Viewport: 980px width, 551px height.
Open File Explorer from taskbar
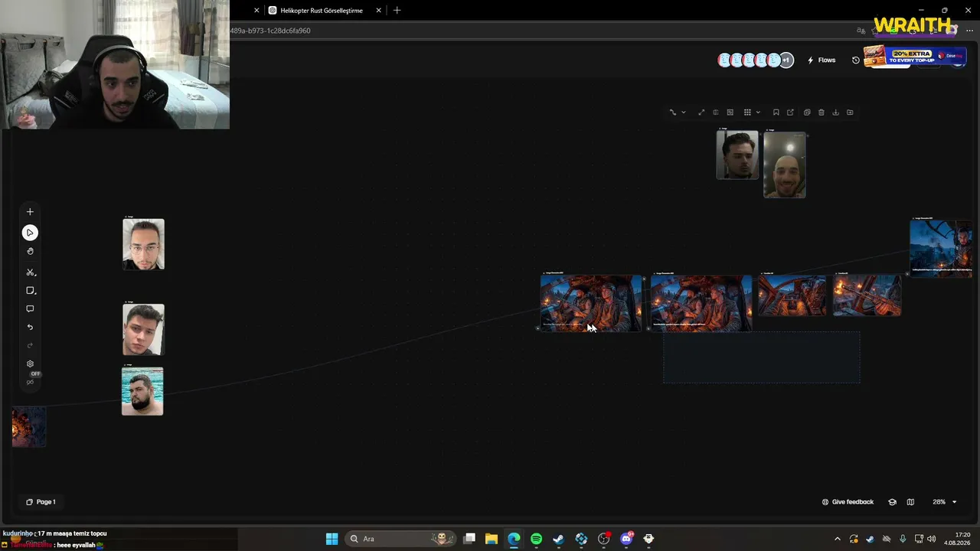tap(492, 539)
